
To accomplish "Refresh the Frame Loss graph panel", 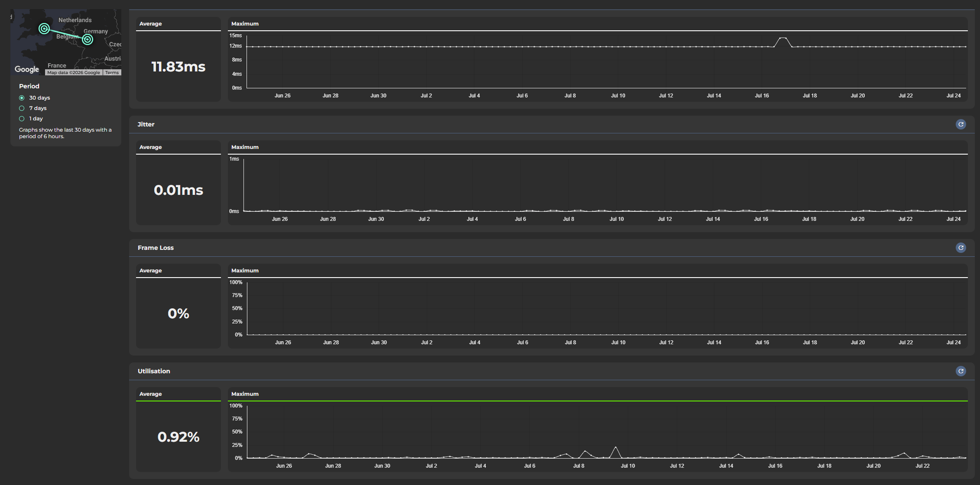I will click(961, 248).
